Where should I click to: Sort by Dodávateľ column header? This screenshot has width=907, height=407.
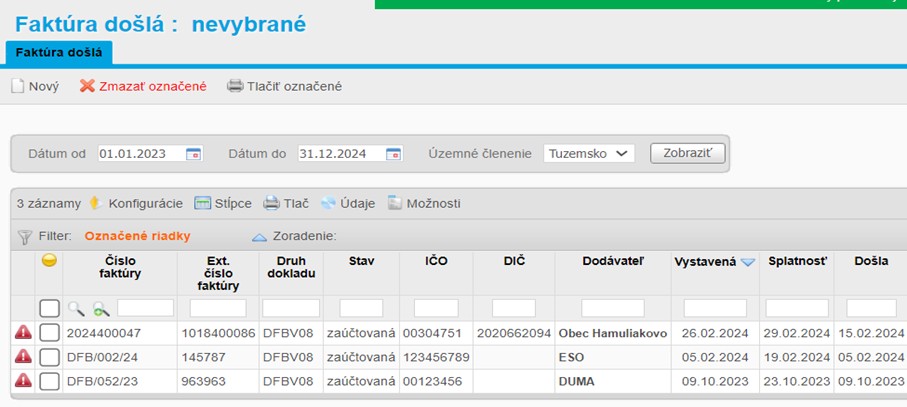pyautogui.click(x=613, y=261)
